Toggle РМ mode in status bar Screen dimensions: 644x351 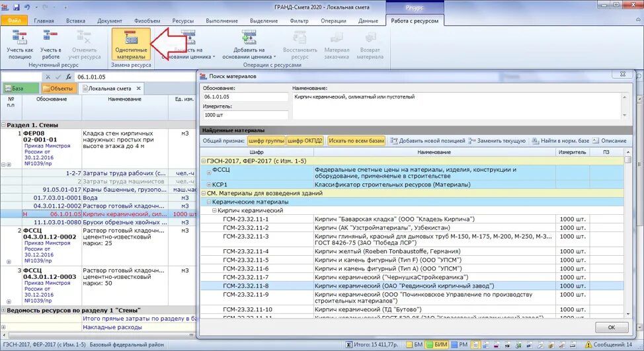(459, 345)
